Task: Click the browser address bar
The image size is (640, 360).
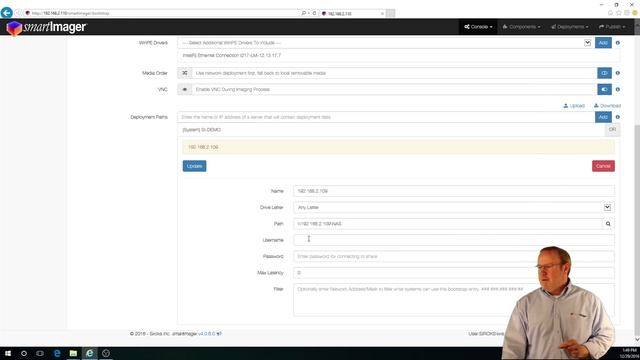Action: [x=163, y=13]
